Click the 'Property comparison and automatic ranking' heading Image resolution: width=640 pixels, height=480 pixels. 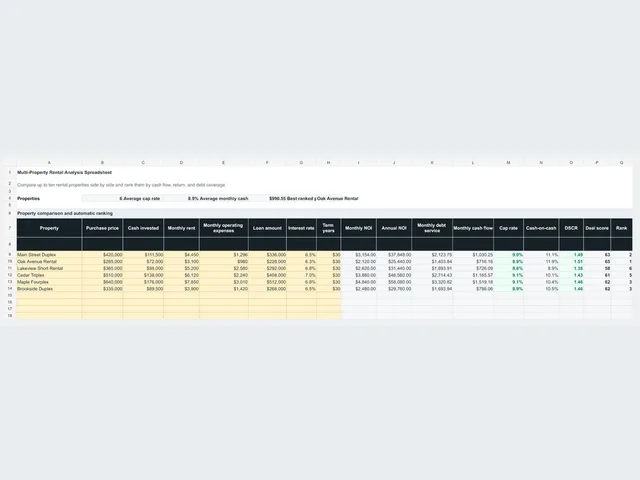click(65, 213)
